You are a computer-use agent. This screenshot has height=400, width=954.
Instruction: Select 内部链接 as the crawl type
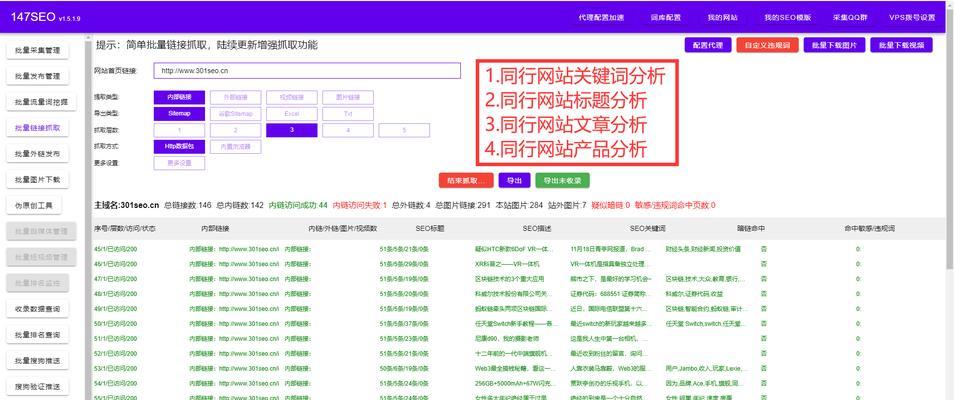pos(179,97)
